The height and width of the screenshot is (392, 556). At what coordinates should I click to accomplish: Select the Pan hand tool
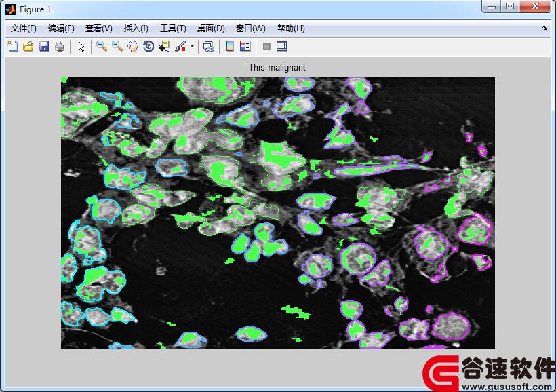133,46
